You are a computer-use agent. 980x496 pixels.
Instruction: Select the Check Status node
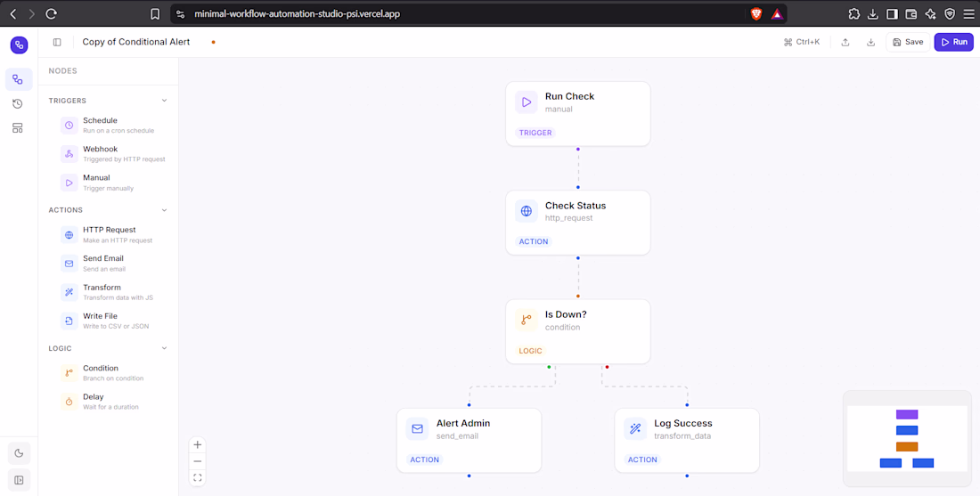click(x=577, y=223)
